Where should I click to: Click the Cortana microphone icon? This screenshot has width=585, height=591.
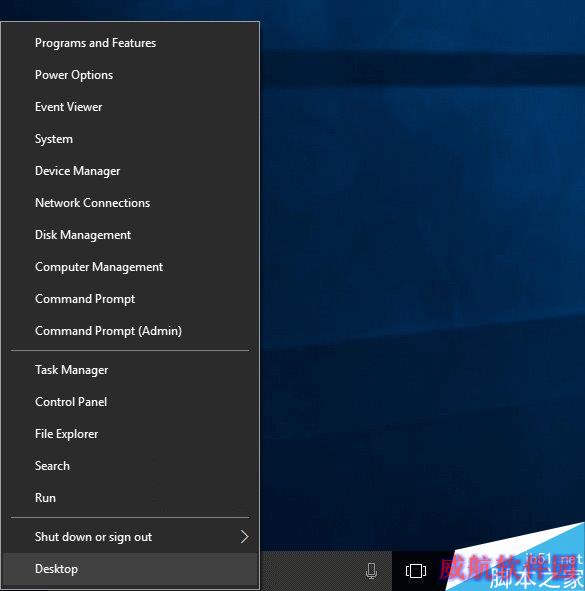coord(371,571)
